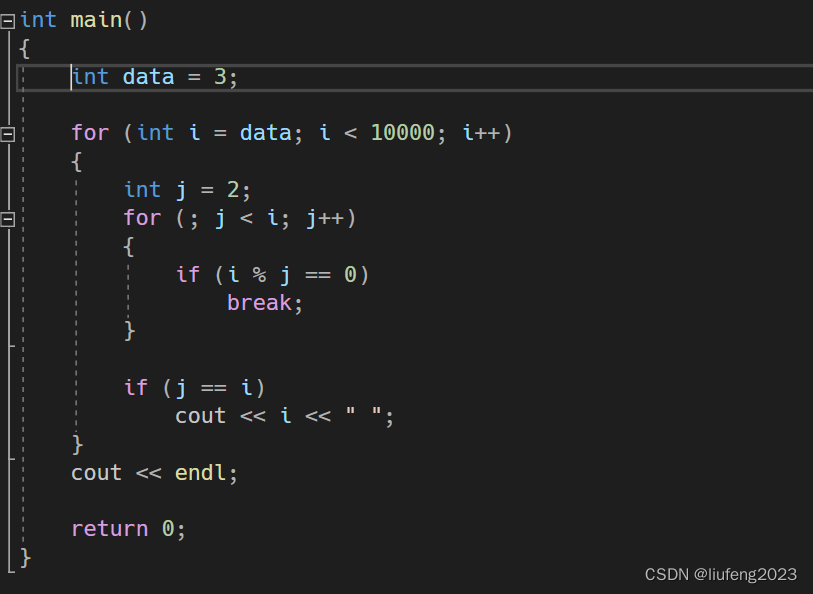Fold the inner for loop over j
This screenshot has width=813, height=594.
(x=8, y=218)
